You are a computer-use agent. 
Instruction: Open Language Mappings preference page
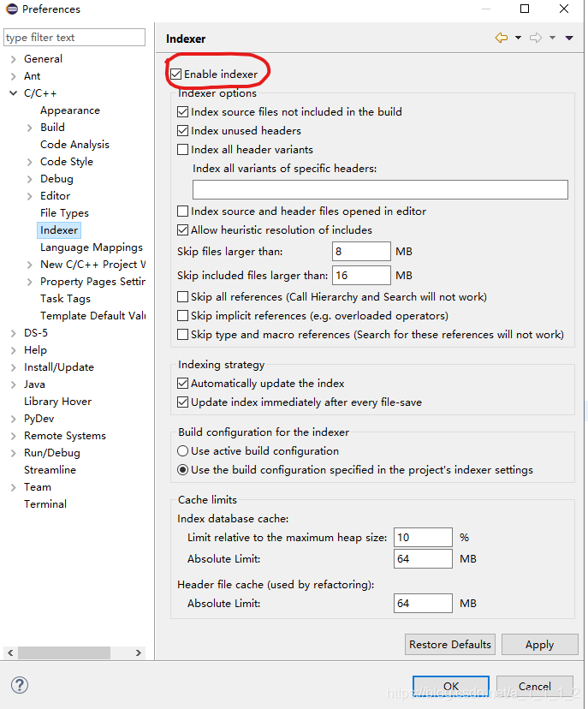pyautogui.click(x=92, y=247)
